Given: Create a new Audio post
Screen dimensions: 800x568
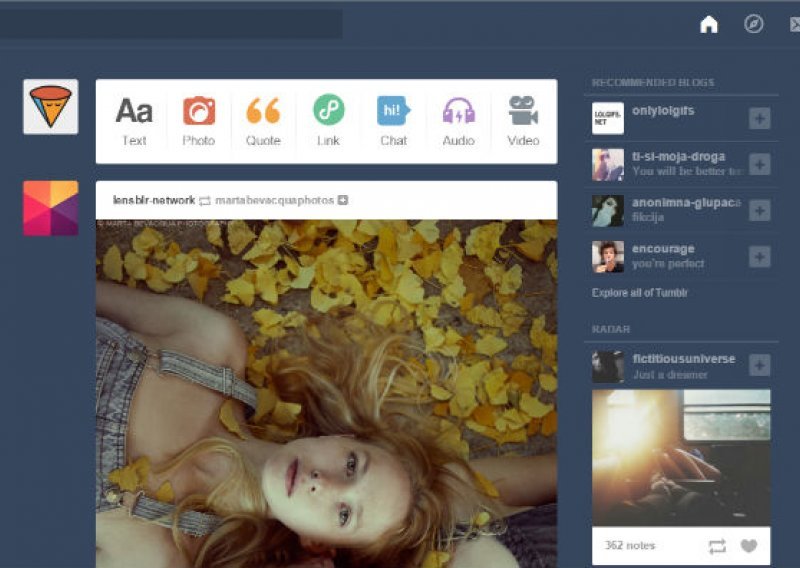Looking at the screenshot, I should pos(458,121).
